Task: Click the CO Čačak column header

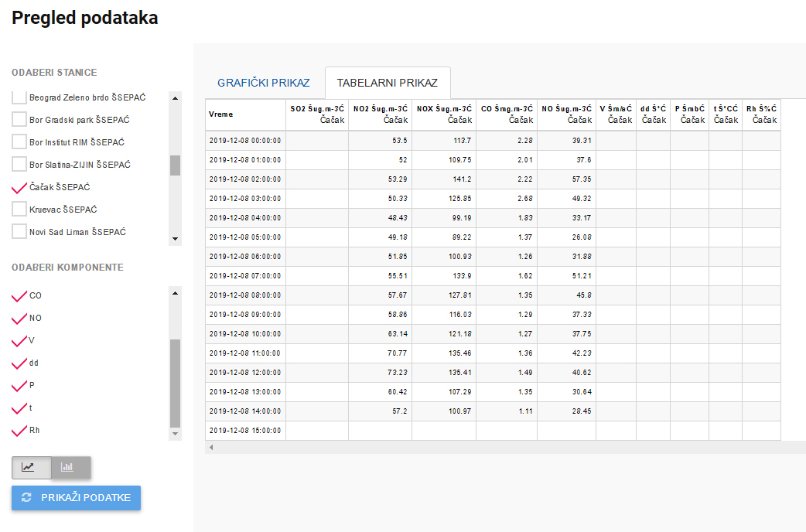Action: (x=507, y=114)
